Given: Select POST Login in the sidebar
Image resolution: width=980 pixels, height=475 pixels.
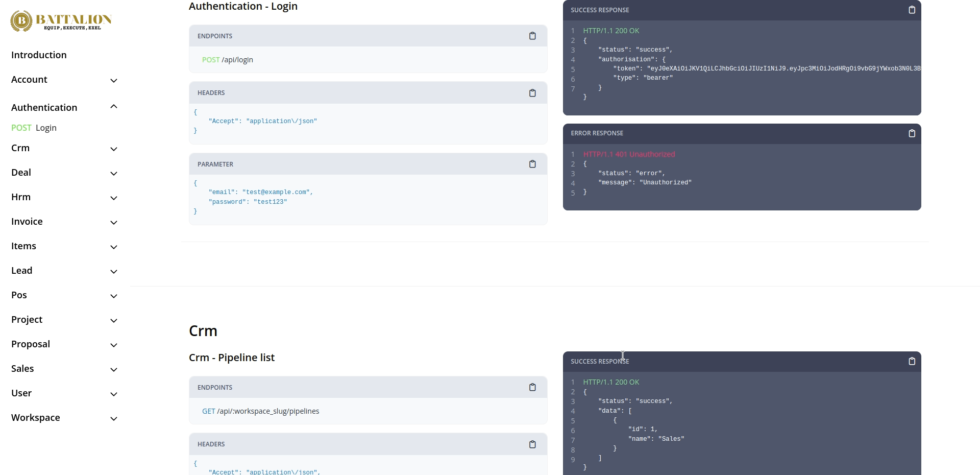Looking at the screenshot, I should click(34, 128).
